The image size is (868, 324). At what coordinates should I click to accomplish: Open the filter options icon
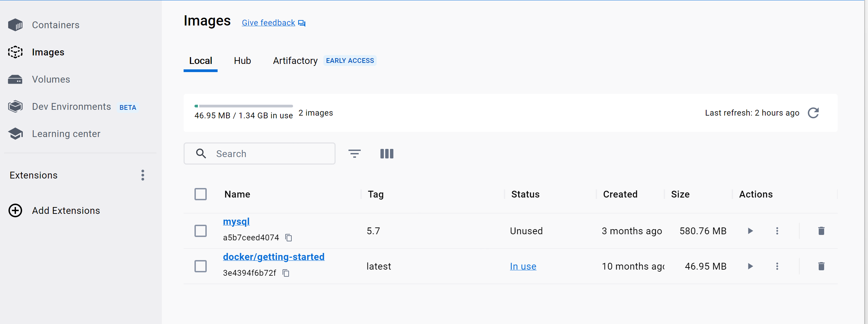(x=354, y=153)
